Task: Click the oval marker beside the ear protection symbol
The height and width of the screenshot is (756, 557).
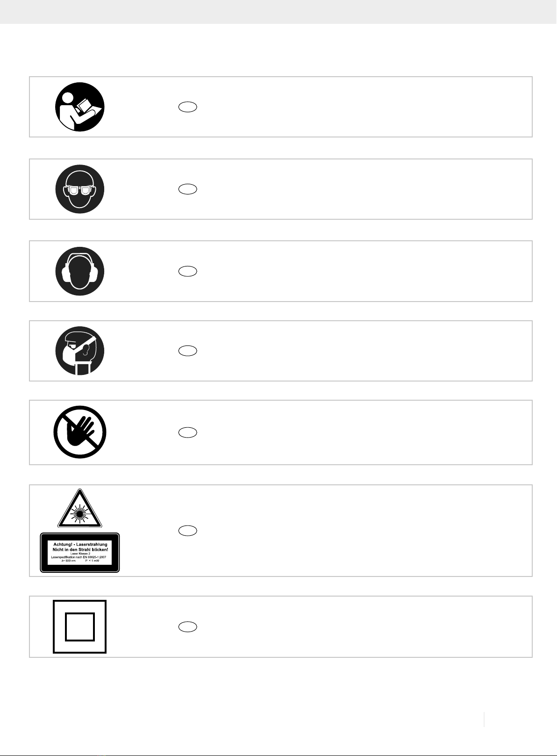Action: pyautogui.click(x=187, y=271)
